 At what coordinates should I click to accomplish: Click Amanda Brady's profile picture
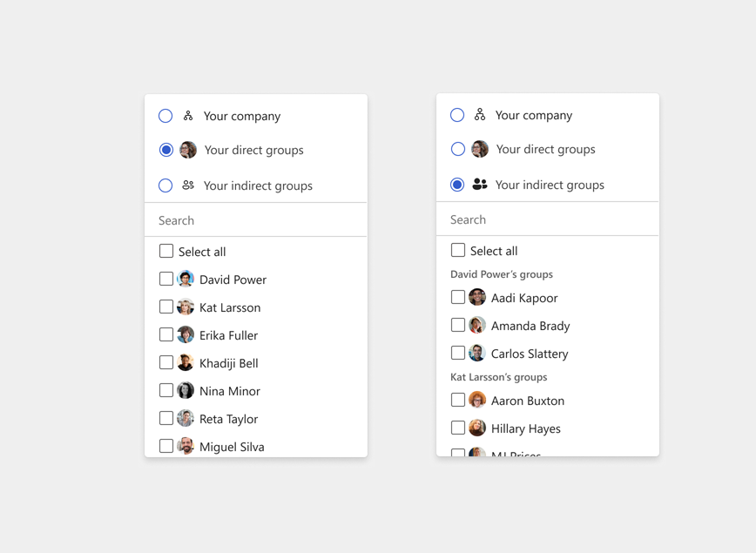[x=477, y=326]
